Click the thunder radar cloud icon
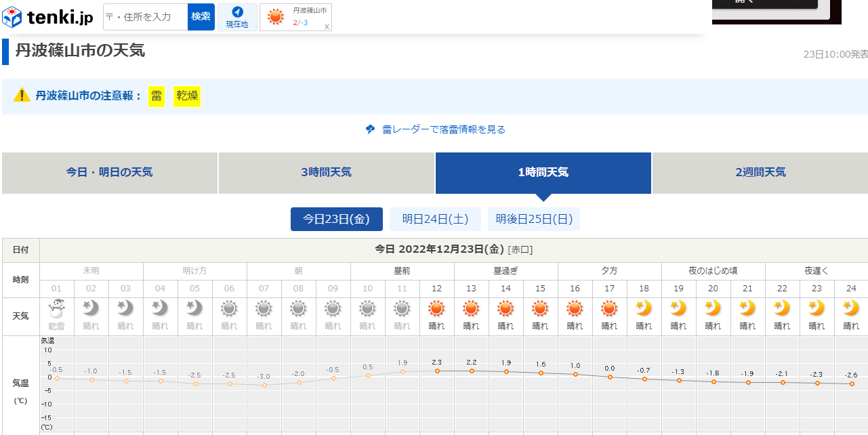The height and width of the screenshot is (435, 868). [x=370, y=129]
